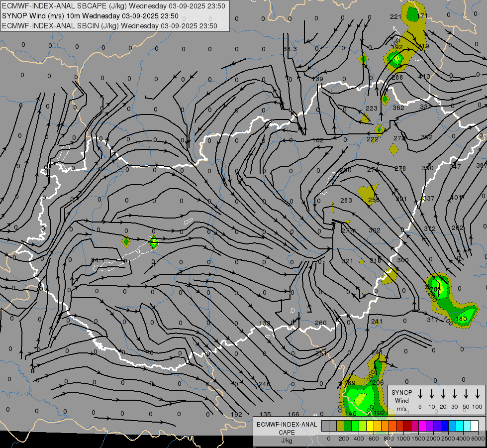Click the 5 m/s wind arrow symbol
Screen dimensions: 487x448
tap(420, 393)
